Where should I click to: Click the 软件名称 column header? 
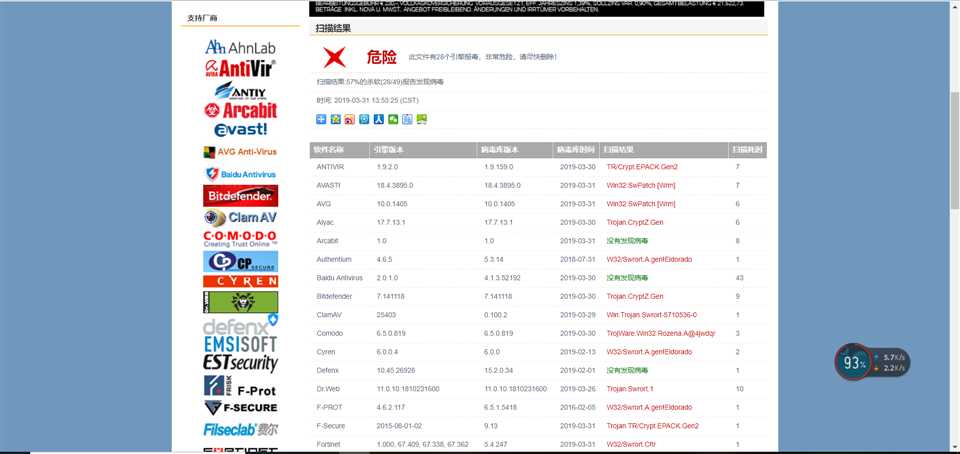pyautogui.click(x=339, y=150)
